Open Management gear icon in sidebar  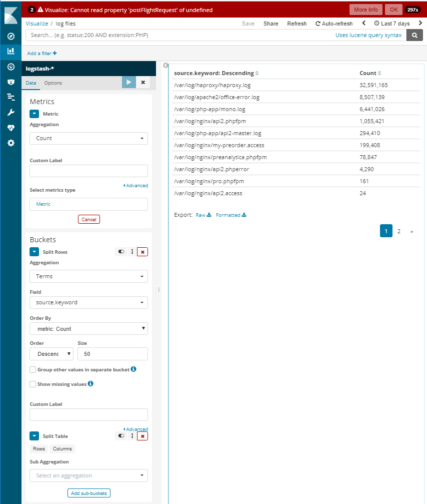pyautogui.click(x=10, y=143)
